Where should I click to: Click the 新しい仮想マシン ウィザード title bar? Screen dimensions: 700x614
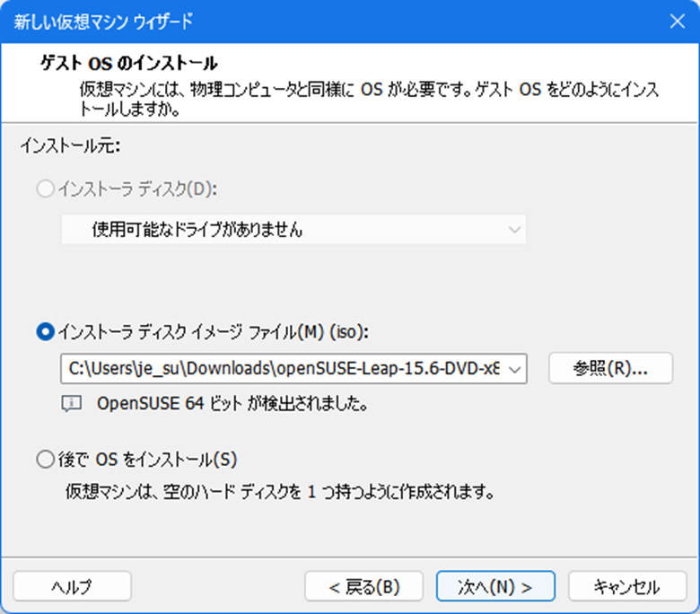(269, 21)
